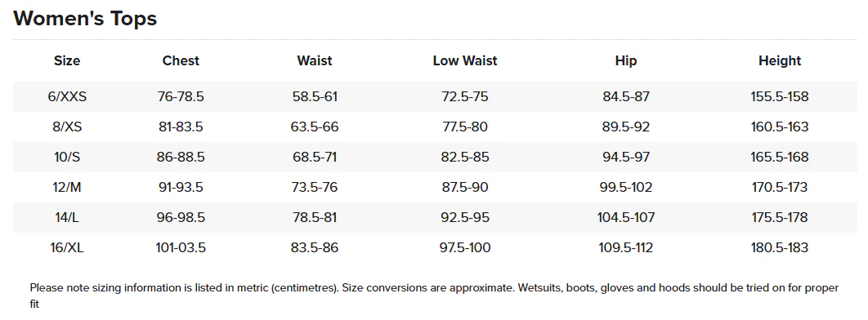Select hip value 109.5-112

[x=626, y=247]
